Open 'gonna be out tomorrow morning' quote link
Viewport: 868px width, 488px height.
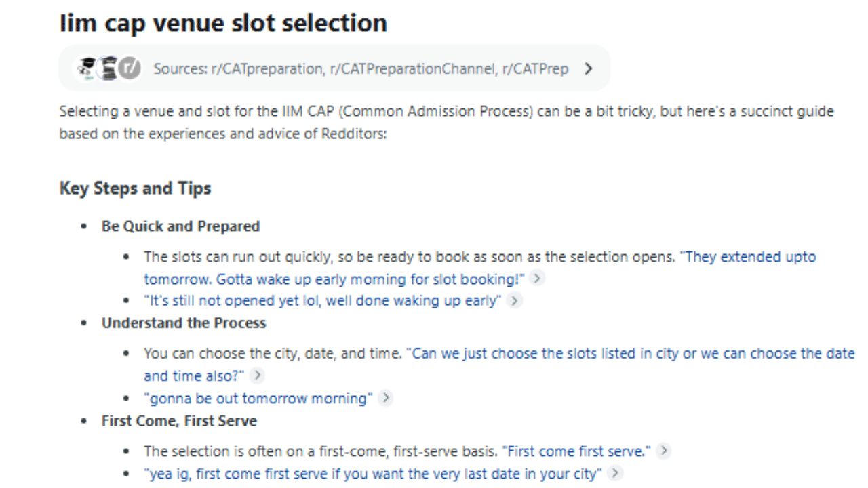(x=258, y=398)
